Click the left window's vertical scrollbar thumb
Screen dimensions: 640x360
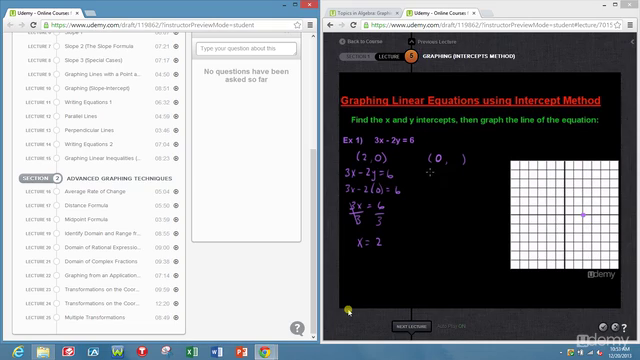tap(313, 241)
